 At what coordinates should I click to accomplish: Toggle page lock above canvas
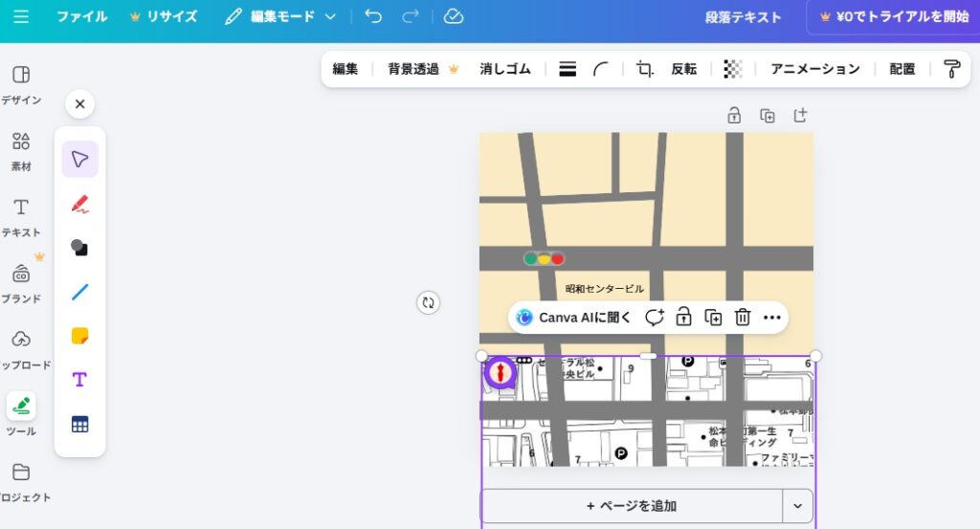(734, 116)
